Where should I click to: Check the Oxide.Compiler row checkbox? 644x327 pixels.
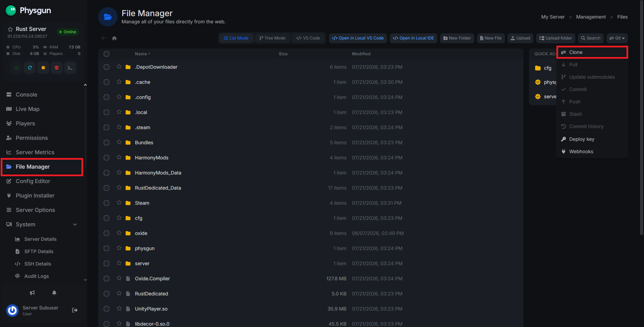coord(106,279)
